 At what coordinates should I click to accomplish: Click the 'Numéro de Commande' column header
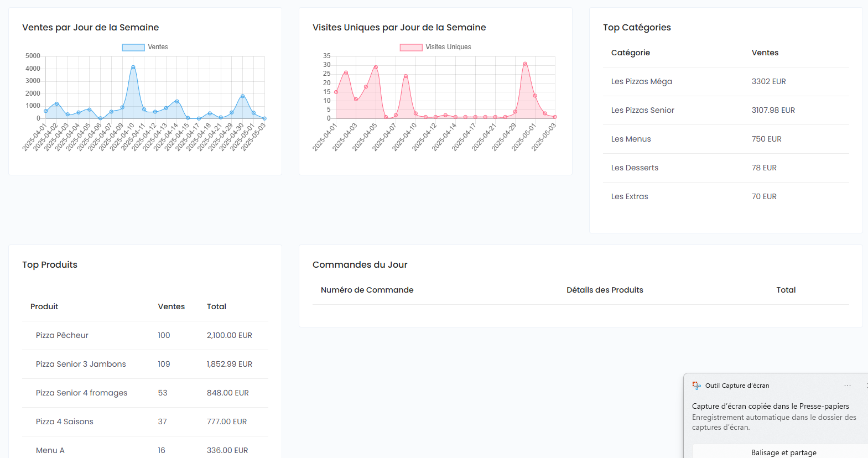367,290
